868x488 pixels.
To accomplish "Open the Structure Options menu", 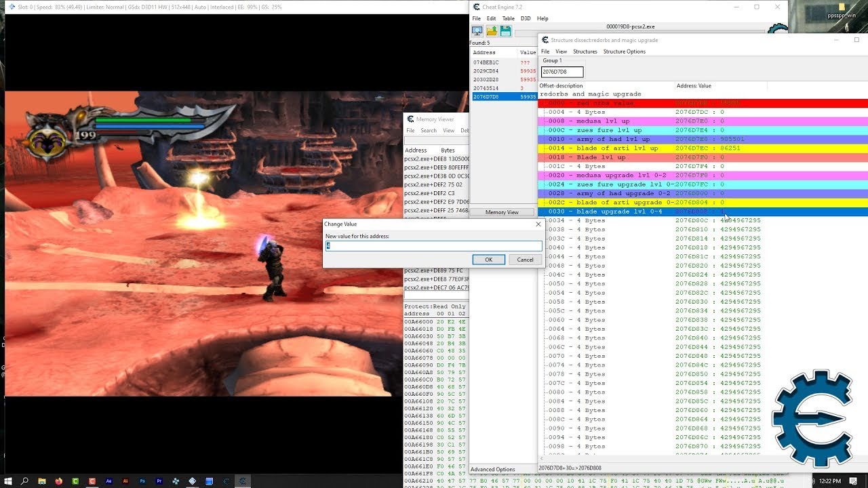I will point(624,52).
